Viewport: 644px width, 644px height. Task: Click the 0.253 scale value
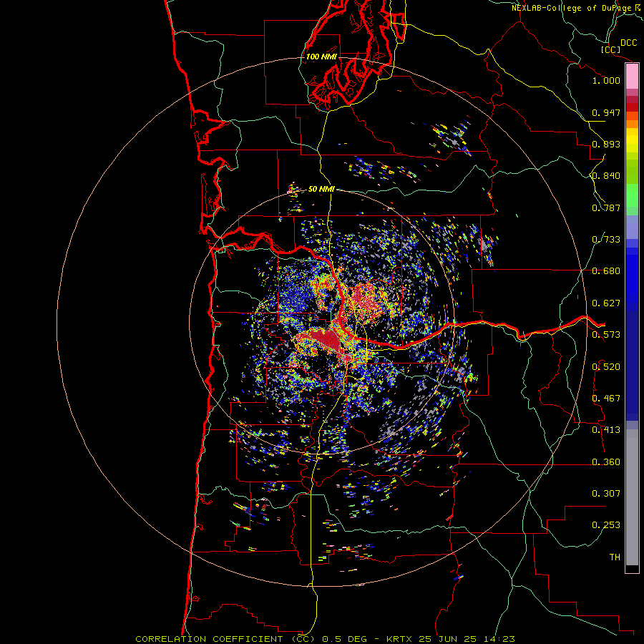click(x=606, y=525)
